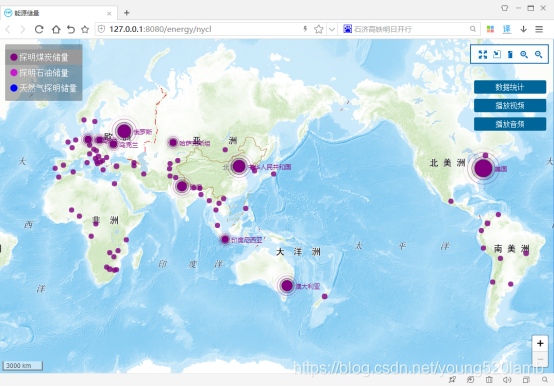Click the 播放视频 play video button
The width and height of the screenshot is (554, 387).
click(510, 106)
